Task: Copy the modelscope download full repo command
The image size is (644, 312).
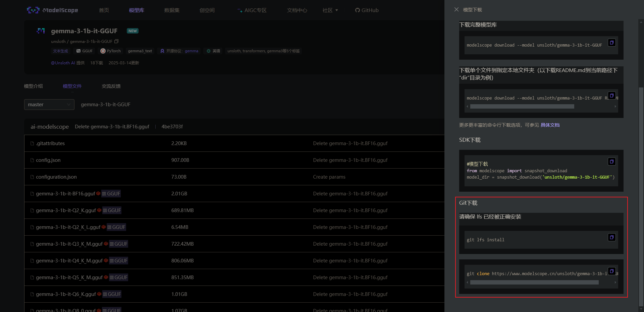Action: point(612,43)
